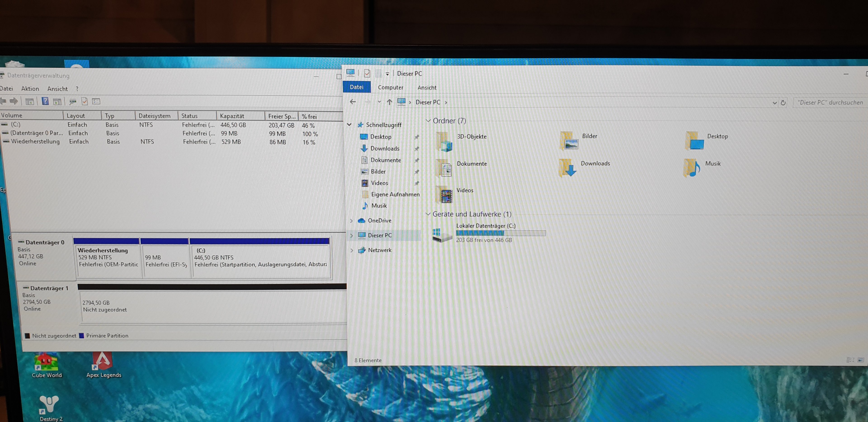Switch to large thumbnails view in status bar
This screenshot has width=868, height=422.
coord(861,360)
